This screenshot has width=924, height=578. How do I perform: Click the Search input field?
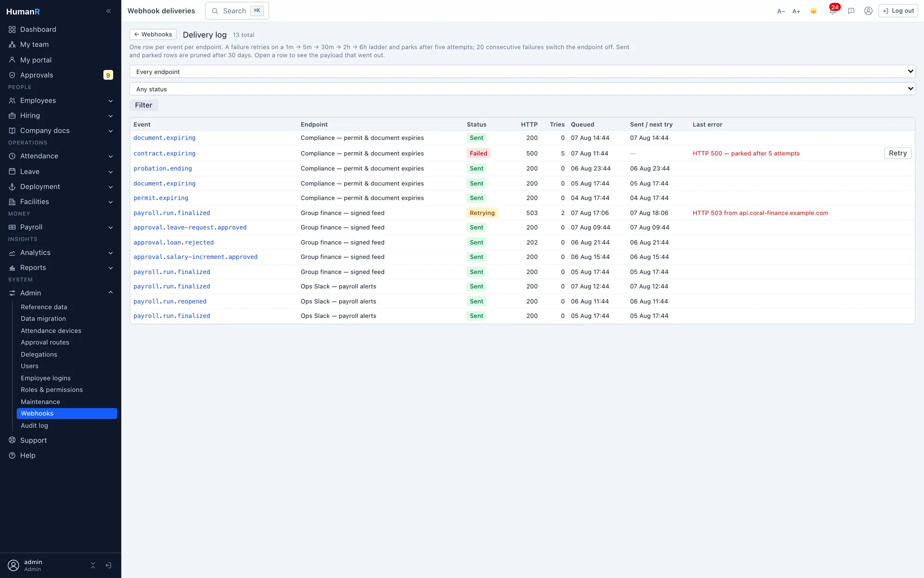tap(237, 11)
